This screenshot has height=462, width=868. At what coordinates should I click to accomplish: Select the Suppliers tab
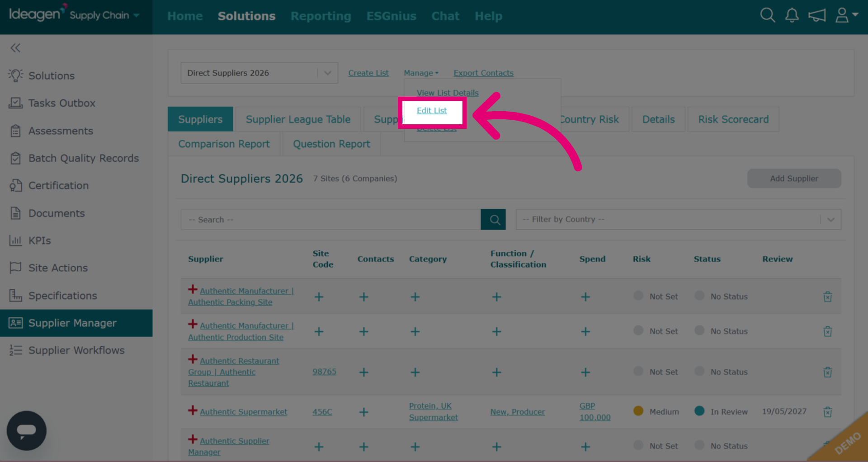click(x=200, y=119)
